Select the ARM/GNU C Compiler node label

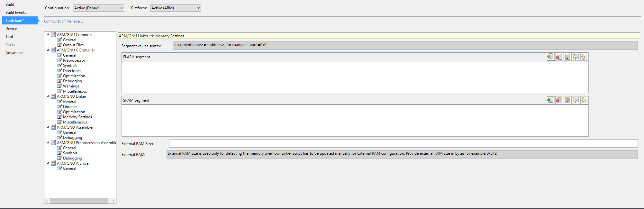coord(76,50)
